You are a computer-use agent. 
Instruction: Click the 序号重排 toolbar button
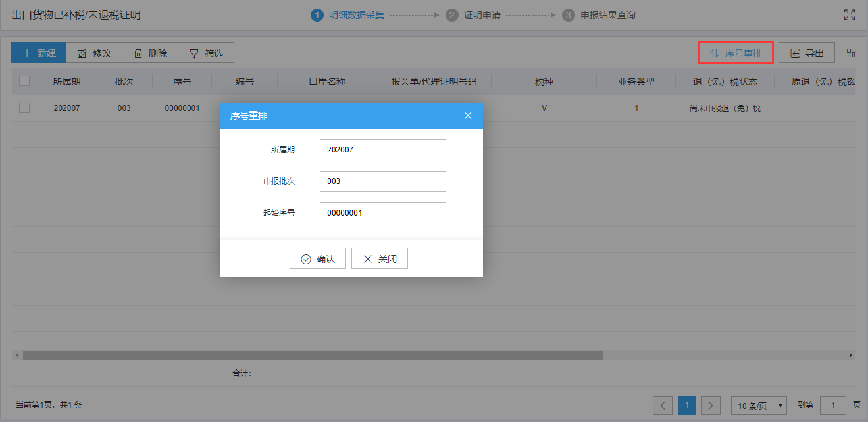[735, 53]
